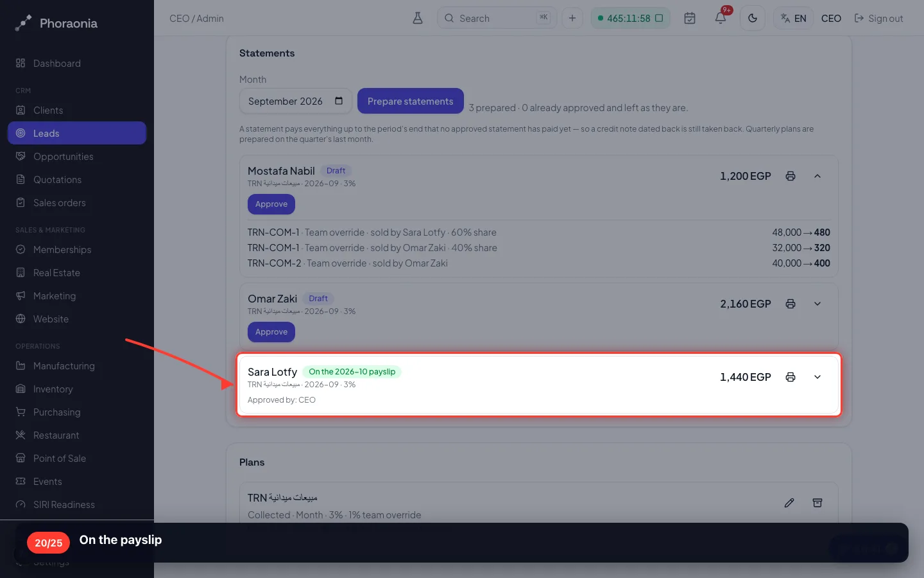Open Opportunities in sidebar
This screenshot has height=578, width=924.
tap(77, 157)
